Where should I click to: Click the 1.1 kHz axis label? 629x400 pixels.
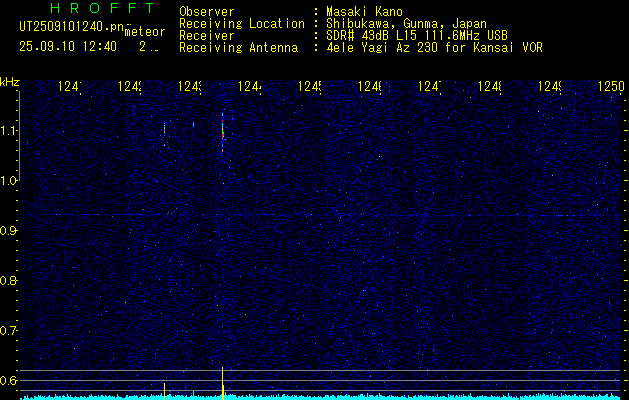point(8,131)
